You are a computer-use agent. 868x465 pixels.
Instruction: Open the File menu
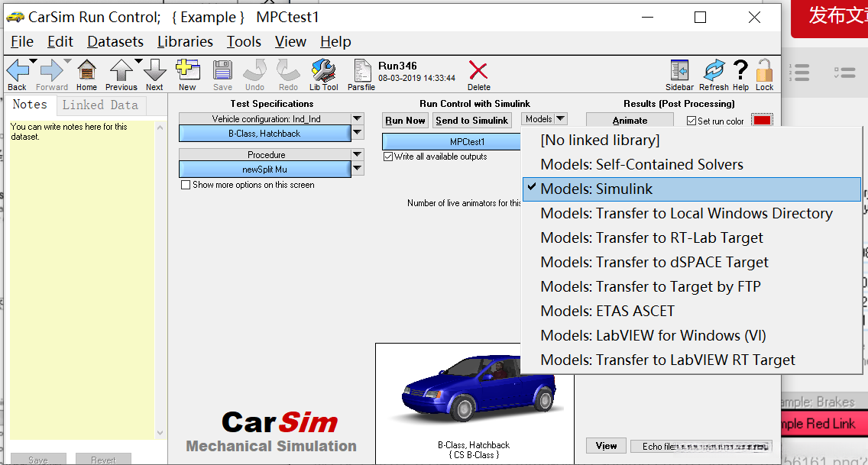[22, 42]
